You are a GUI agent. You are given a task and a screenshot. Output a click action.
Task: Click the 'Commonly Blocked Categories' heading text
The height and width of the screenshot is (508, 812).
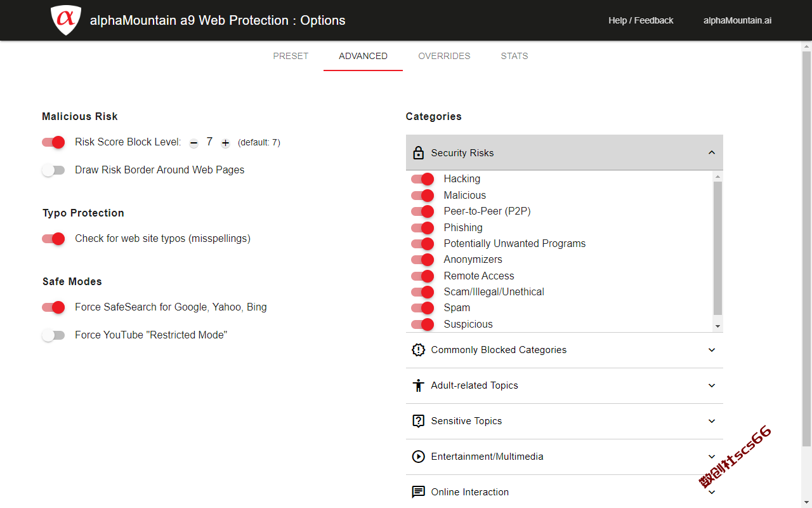click(x=499, y=350)
